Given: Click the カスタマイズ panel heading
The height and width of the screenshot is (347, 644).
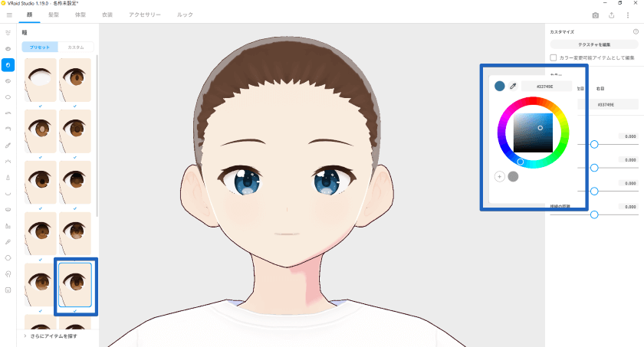Looking at the screenshot, I should (x=562, y=32).
